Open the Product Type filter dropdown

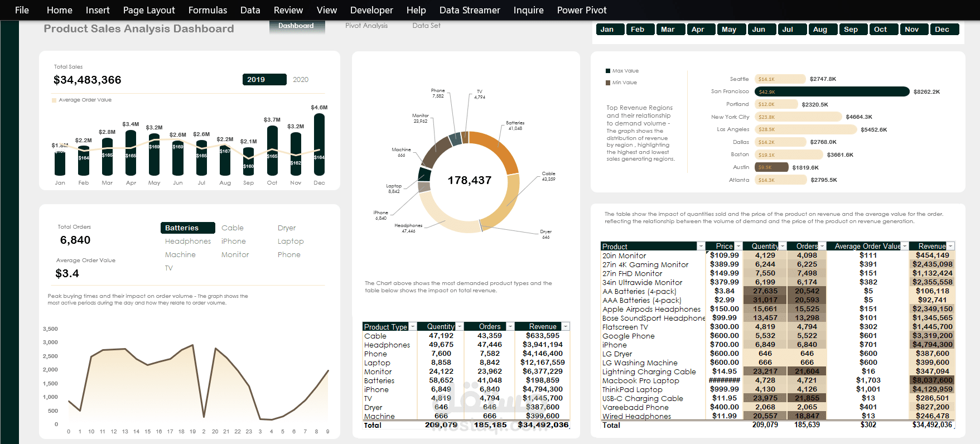413,327
